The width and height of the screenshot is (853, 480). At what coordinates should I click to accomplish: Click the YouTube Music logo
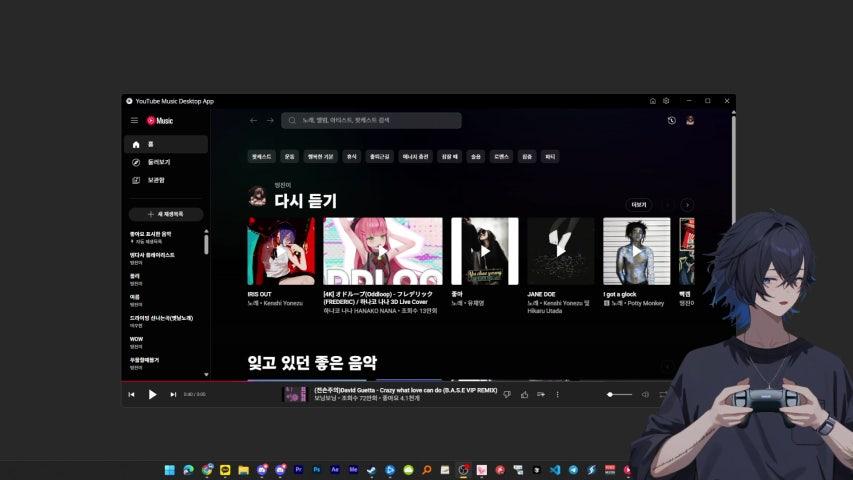tap(160, 121)
